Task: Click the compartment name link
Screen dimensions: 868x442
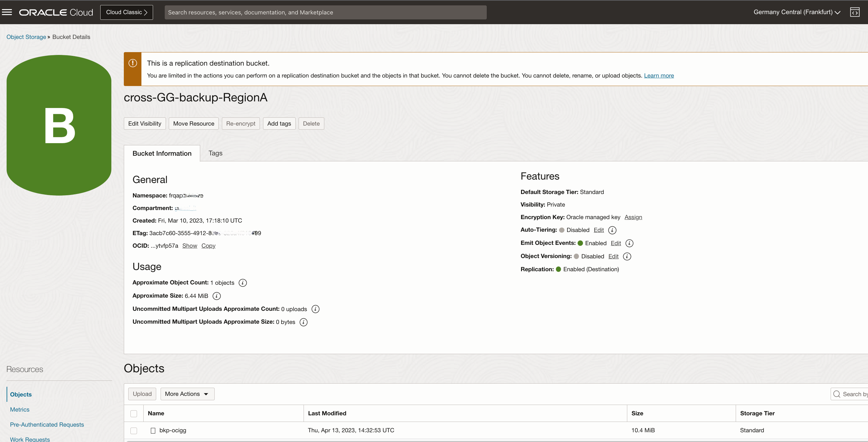Action: [185, 208]
